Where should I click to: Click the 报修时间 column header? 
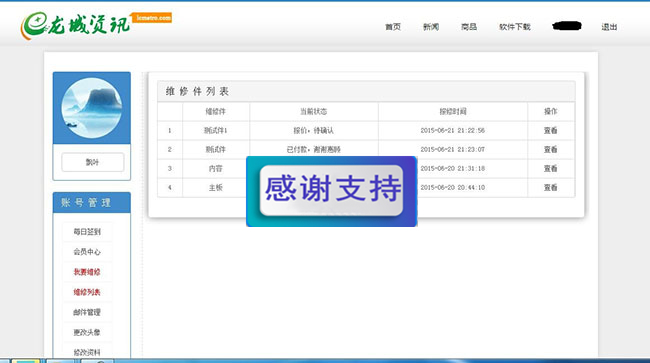pyautogui.click(x=453, y=111)
